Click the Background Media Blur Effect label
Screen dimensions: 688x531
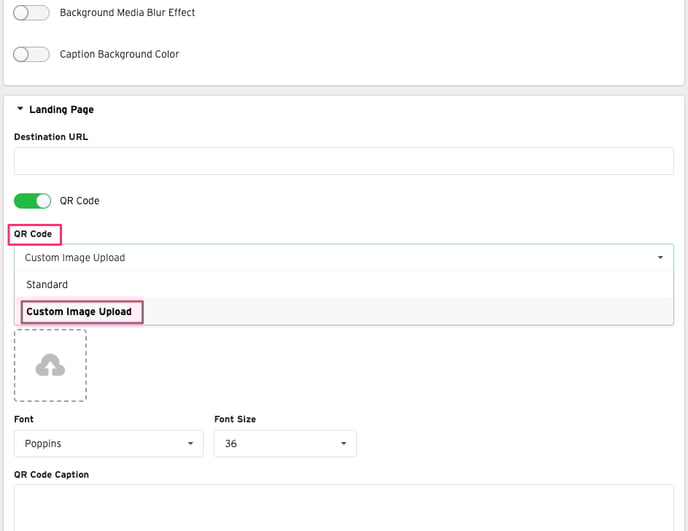127,13
